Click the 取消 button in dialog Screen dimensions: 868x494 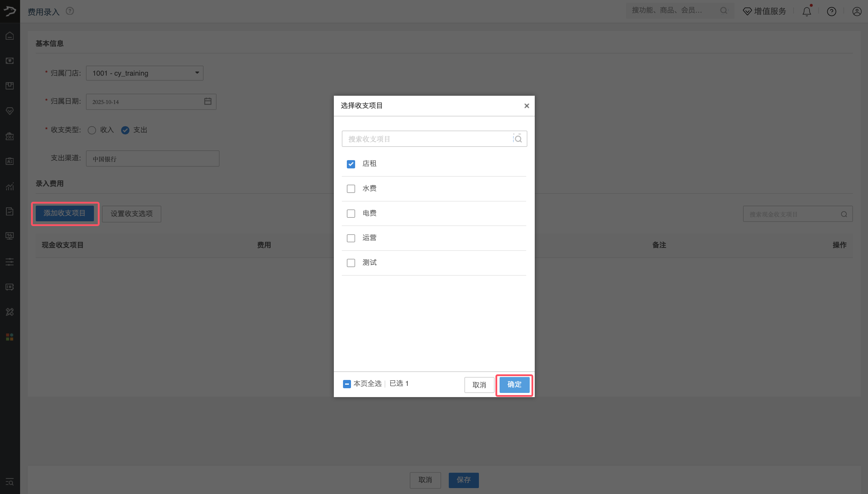click(479, 385)
